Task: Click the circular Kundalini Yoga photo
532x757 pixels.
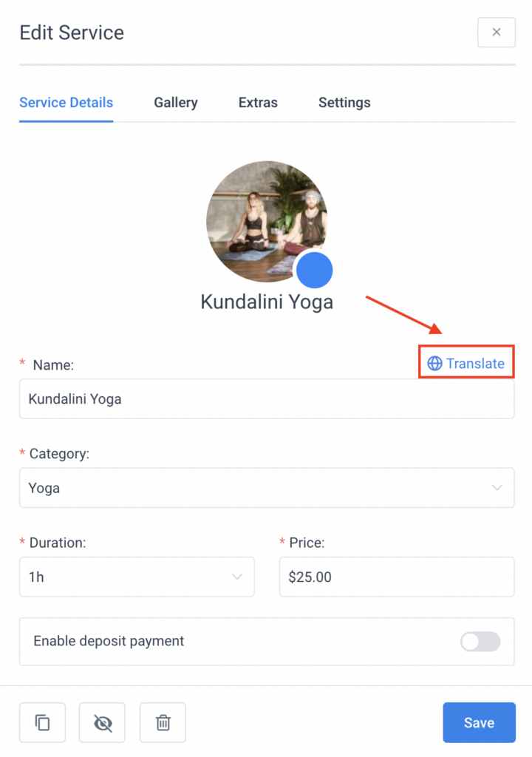Action: click(x=267, y=221)
